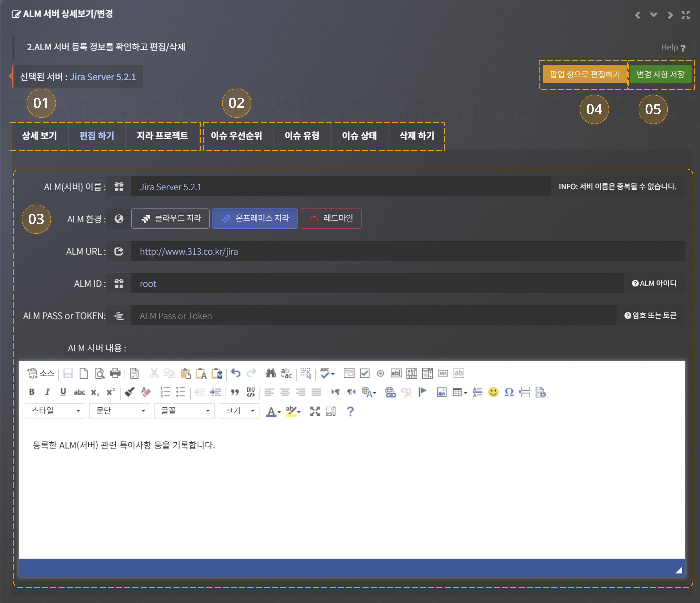Click the Undo arrow icon

[x=235, y=373]
